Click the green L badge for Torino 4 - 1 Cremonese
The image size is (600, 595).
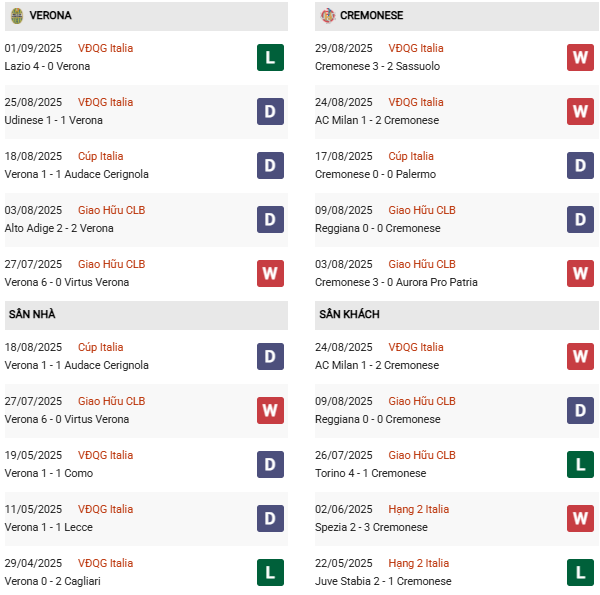click(580, 464)
